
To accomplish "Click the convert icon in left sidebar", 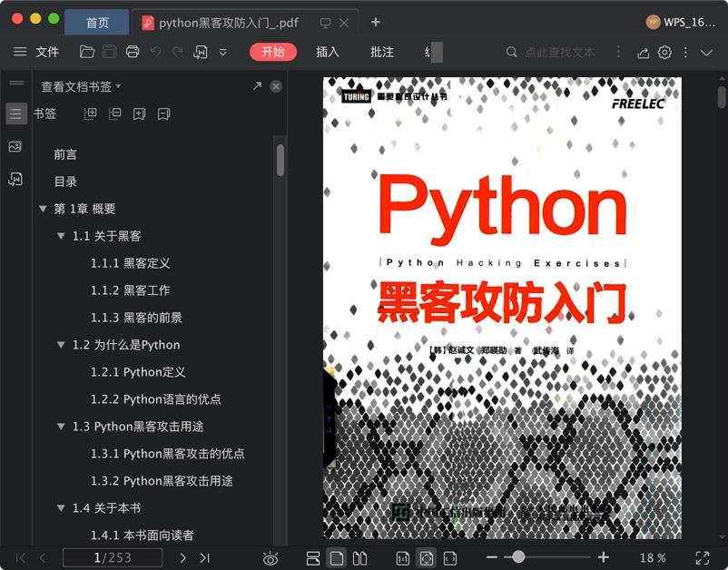I will [x=15, y=179].
